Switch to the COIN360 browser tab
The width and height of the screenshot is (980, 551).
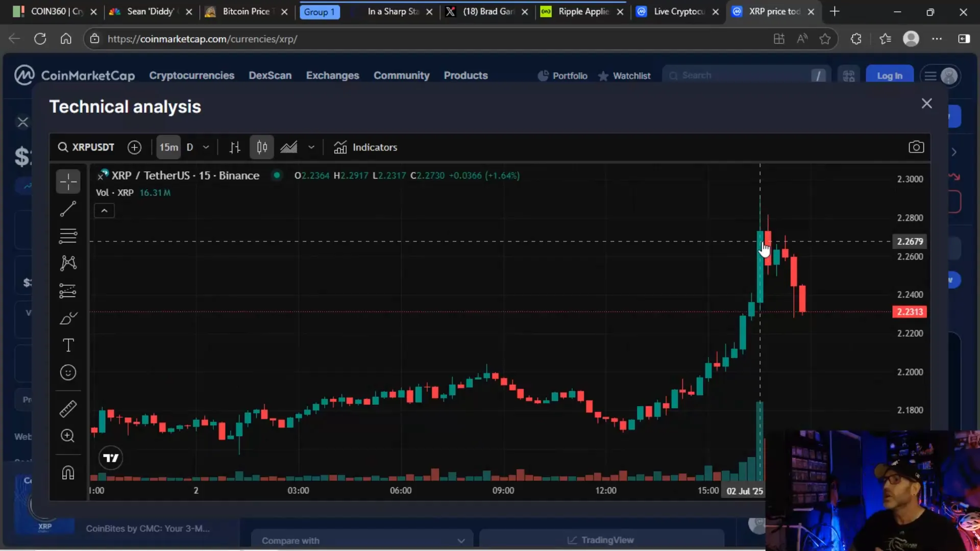click(55, 11)
